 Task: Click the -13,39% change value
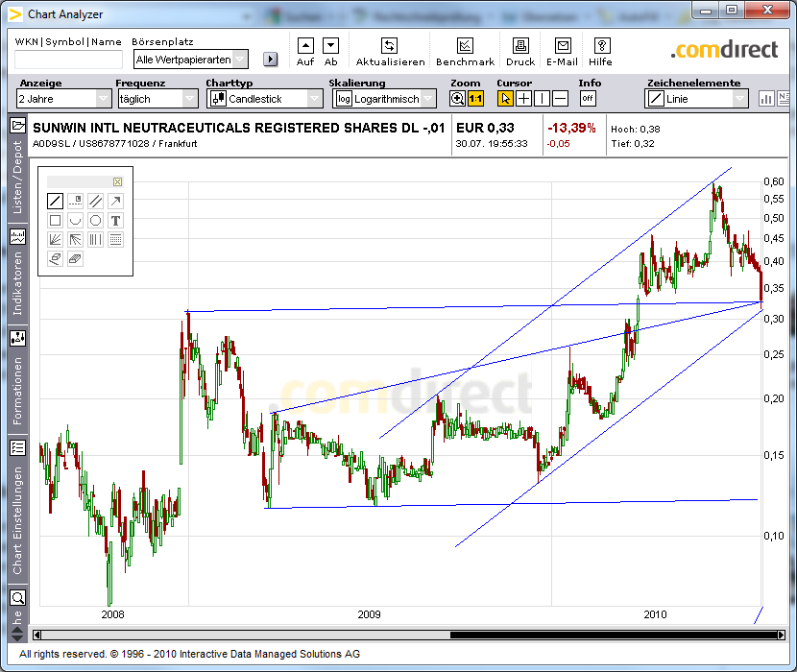click(x=571, y=128)
